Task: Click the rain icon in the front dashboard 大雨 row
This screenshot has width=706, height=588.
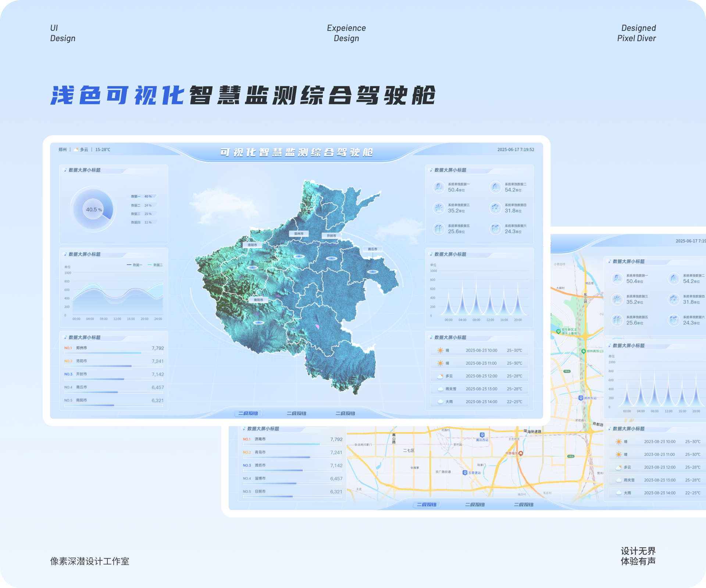Action: click(x=440, y=402)
